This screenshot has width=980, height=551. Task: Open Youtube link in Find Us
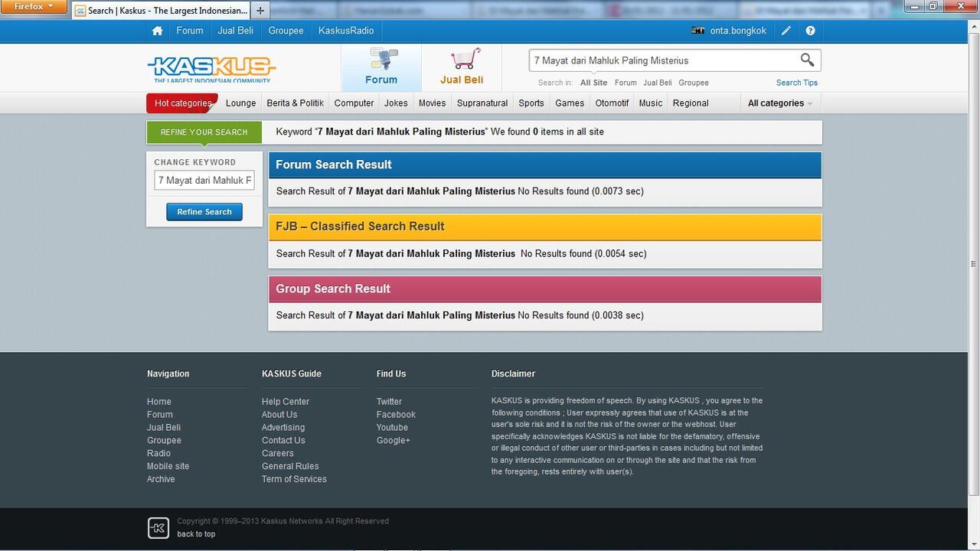pyautogui.click(x=392, y=428)
